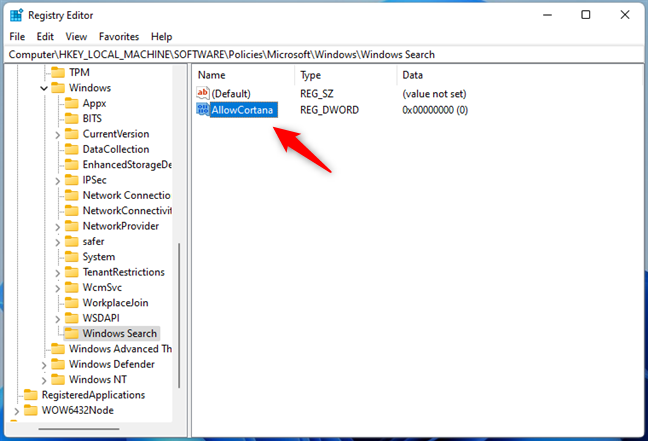Screen dimensions: 648x441
Task: Click the Data column header
Action: point(520,75)
